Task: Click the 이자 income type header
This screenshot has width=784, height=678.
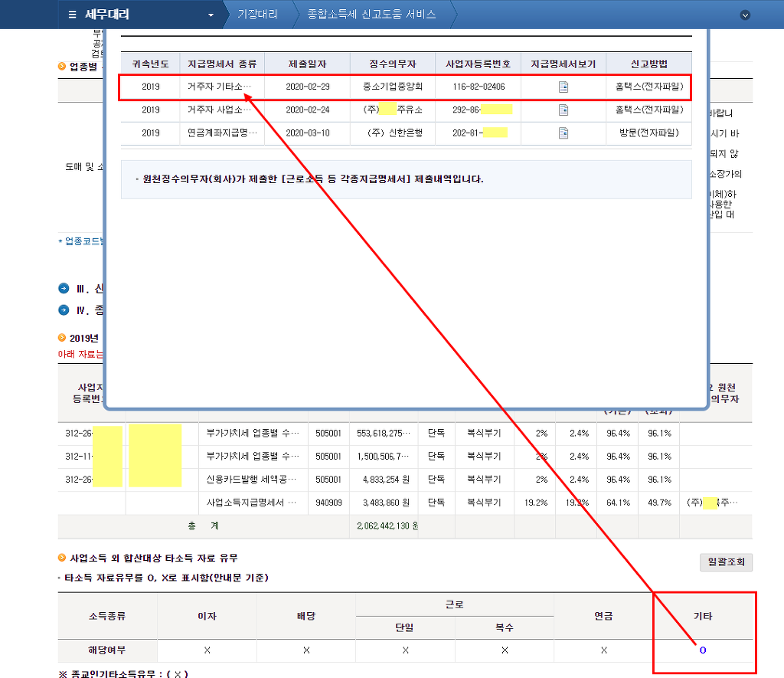Action: pos(207,616)
